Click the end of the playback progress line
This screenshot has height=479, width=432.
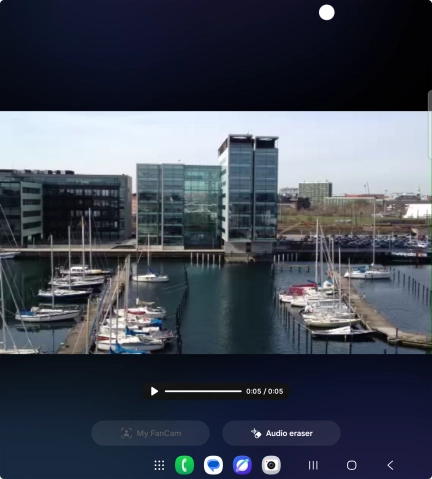coord(241,391)
